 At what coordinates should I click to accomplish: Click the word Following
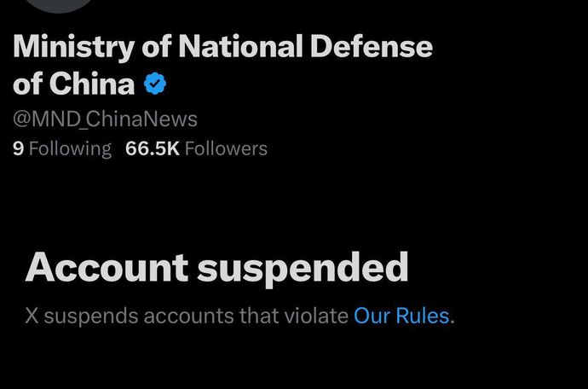point(70,148)
